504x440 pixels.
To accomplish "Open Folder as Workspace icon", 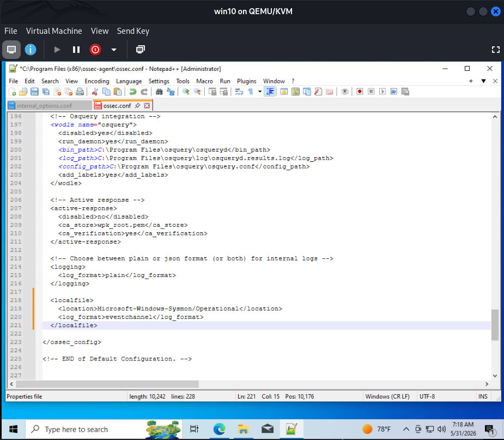I will pyautogui.click(x=330, y=92).
